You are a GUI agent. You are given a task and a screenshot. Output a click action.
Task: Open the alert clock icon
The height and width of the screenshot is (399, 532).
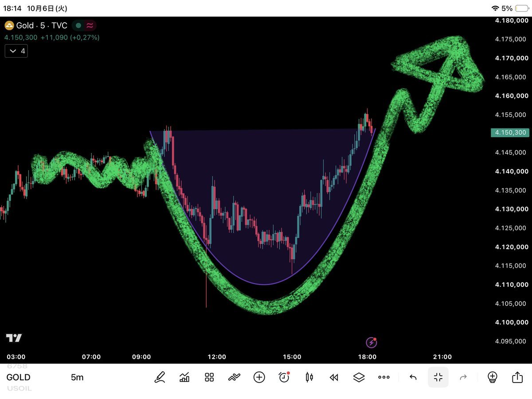tap(284, 377)
